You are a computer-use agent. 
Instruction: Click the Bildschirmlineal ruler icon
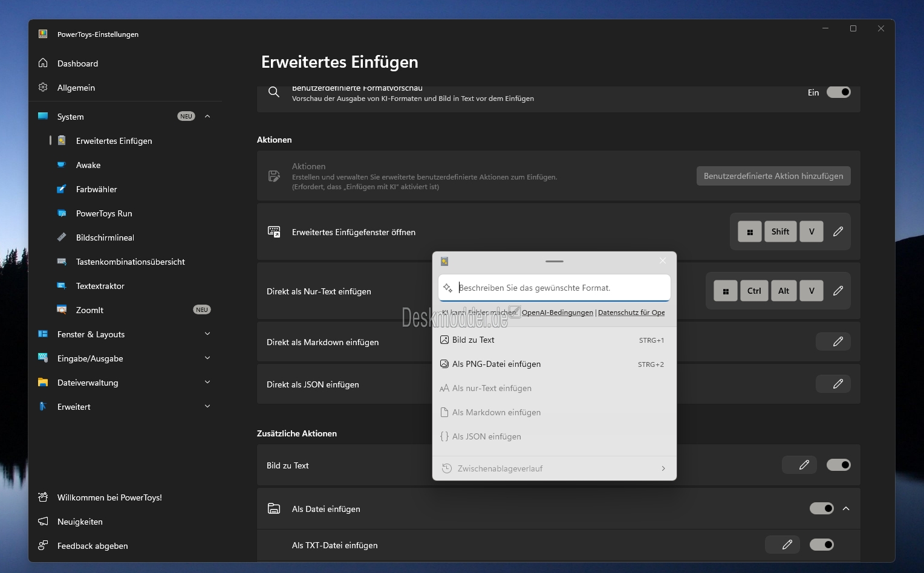62,237
